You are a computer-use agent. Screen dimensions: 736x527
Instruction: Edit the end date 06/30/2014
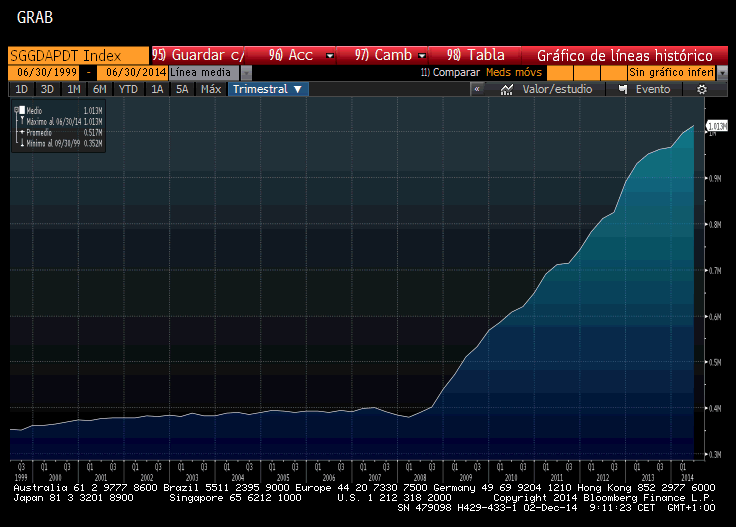click(132, 72)
